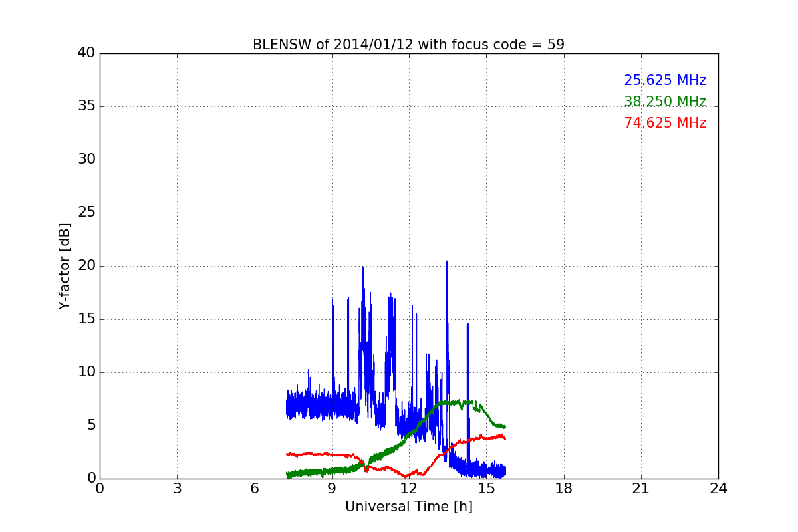The height and width of the screenshot is (532, 798).
Task: Click the x-axis tick label 12
Action: tap(409, 489)
